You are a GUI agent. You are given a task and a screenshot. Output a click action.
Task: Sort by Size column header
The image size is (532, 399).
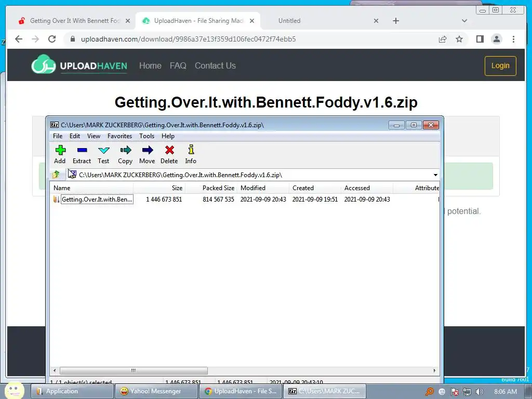pos(159,188)
